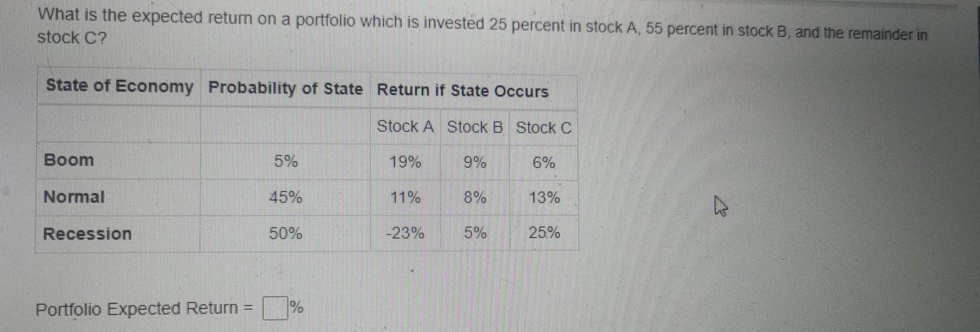
Task: Click the 8% Stock B Normal return
Action: [474, 198]
